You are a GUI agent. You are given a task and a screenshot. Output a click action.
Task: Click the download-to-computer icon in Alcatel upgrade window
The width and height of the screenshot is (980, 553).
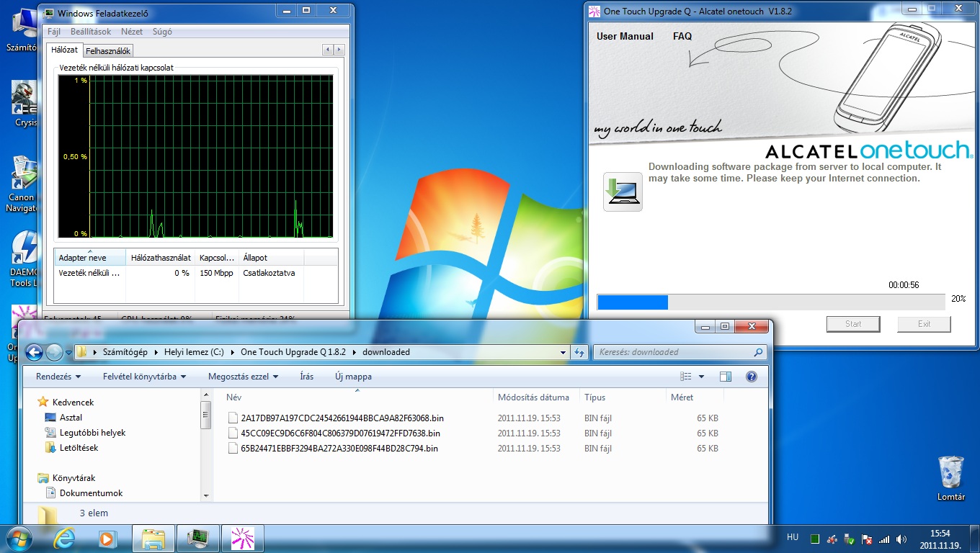623,192
